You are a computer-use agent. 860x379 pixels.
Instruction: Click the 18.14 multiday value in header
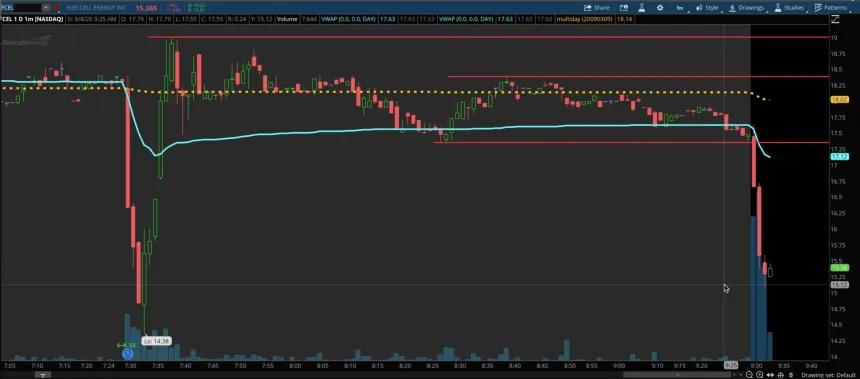(624, 19)
